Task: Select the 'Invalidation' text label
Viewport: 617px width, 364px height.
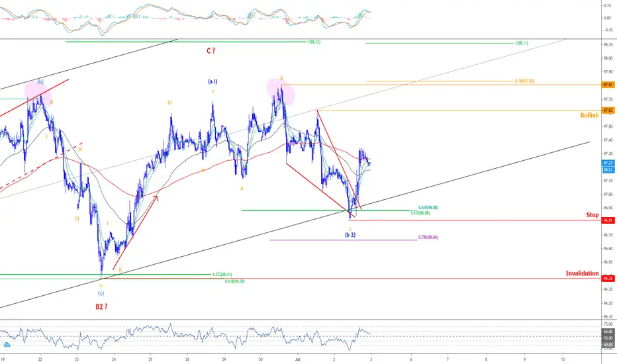Action: (582, 273)
